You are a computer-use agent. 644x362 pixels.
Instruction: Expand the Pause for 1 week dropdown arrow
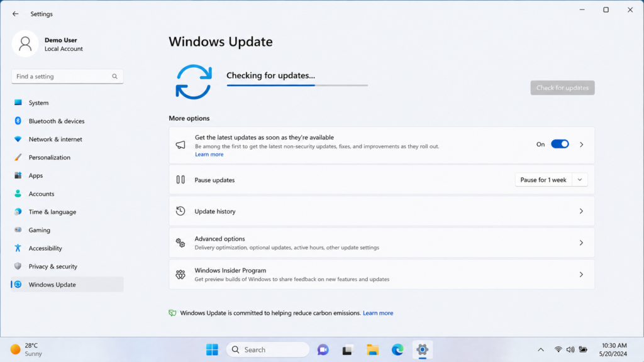point(579,180)
